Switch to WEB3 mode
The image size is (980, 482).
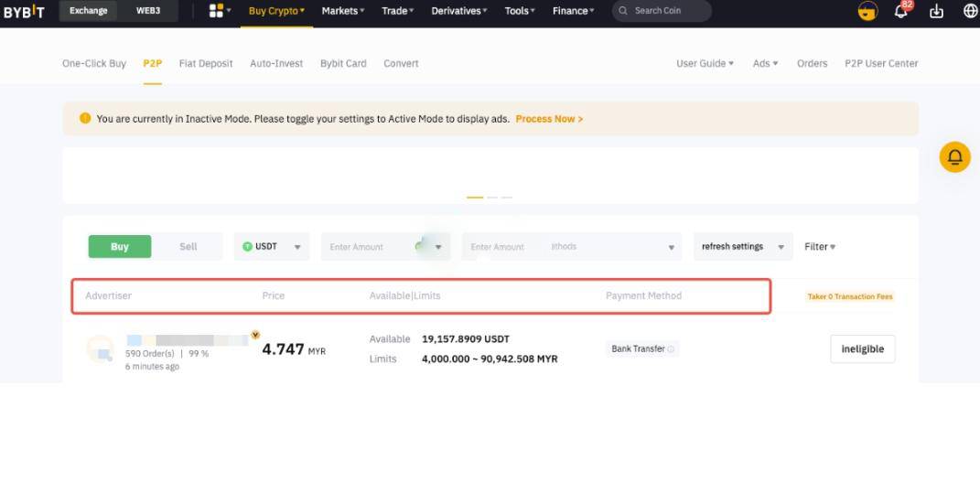pyautogui.click(x=148, y=11)
